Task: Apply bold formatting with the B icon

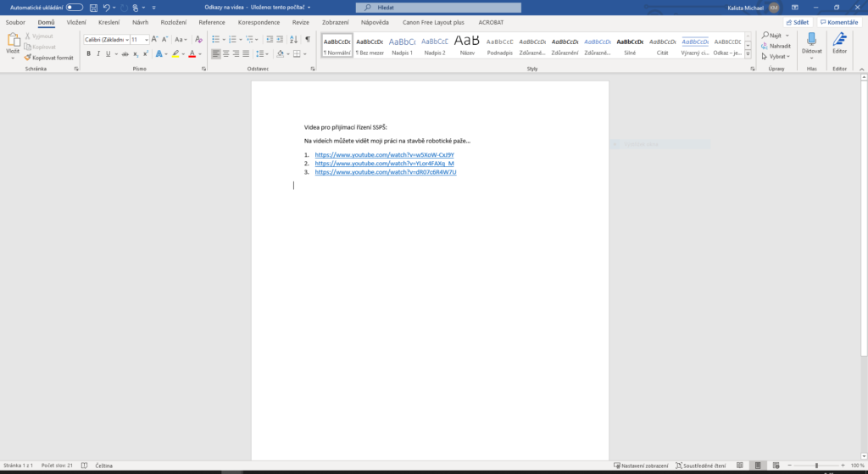Action: tap(87, 53)
